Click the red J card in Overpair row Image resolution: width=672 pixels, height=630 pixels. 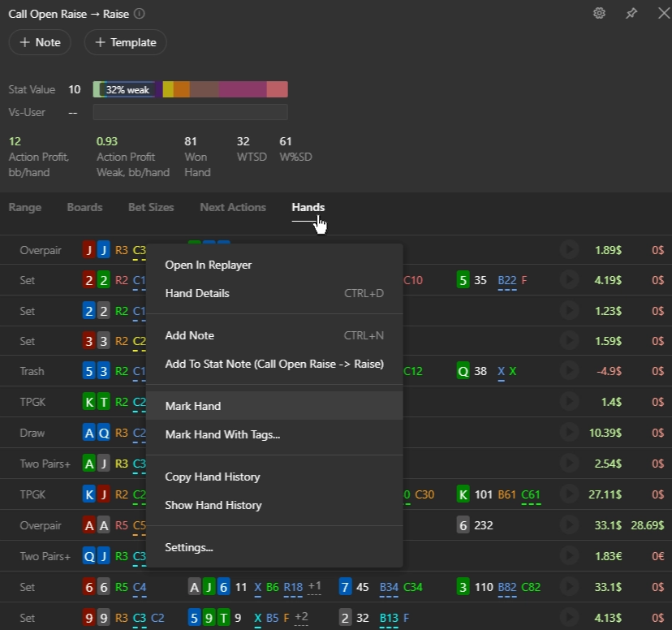[x=88, y=250]
